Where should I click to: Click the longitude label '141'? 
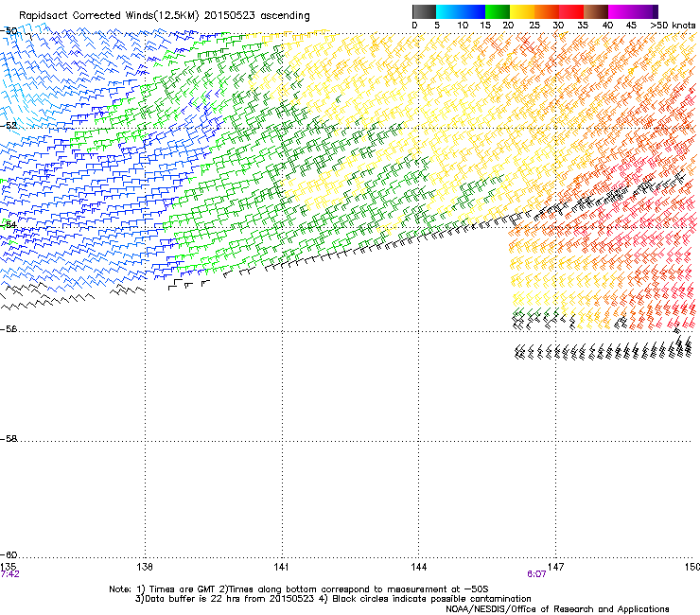(x=281, y=567)
